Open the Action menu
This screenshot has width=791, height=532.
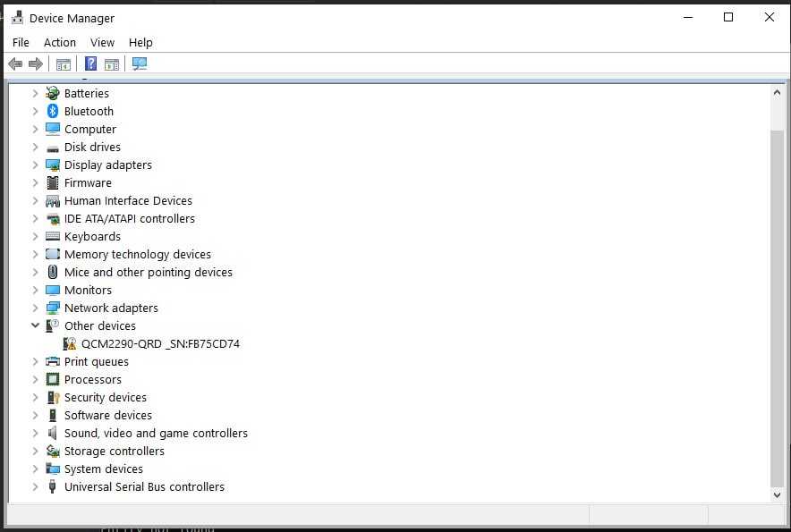(x=60, y=42)
